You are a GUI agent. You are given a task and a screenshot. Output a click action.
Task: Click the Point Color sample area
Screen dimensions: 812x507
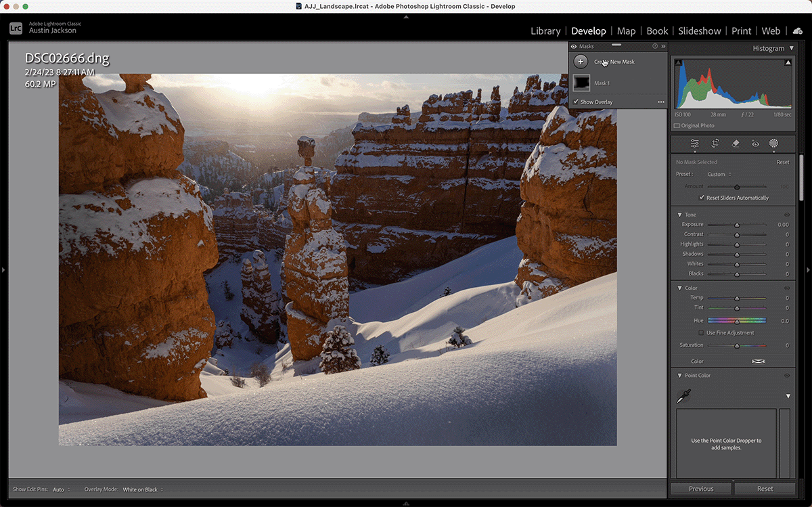pos(726,443)
